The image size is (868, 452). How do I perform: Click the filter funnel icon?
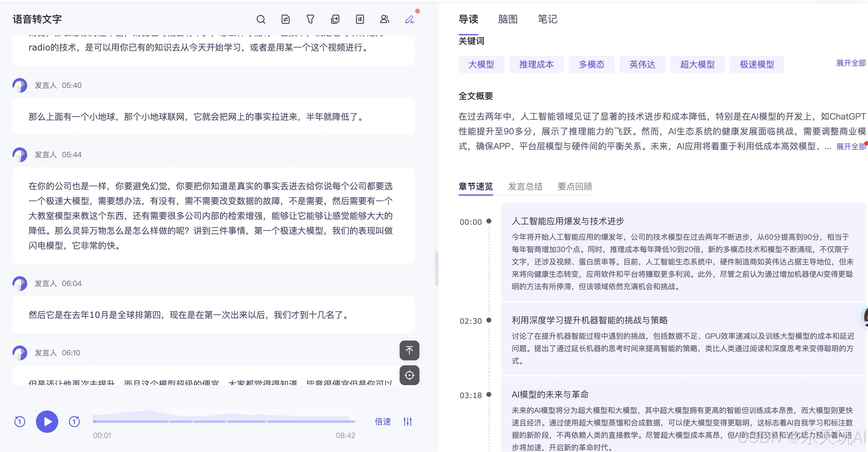coord(310,20)
